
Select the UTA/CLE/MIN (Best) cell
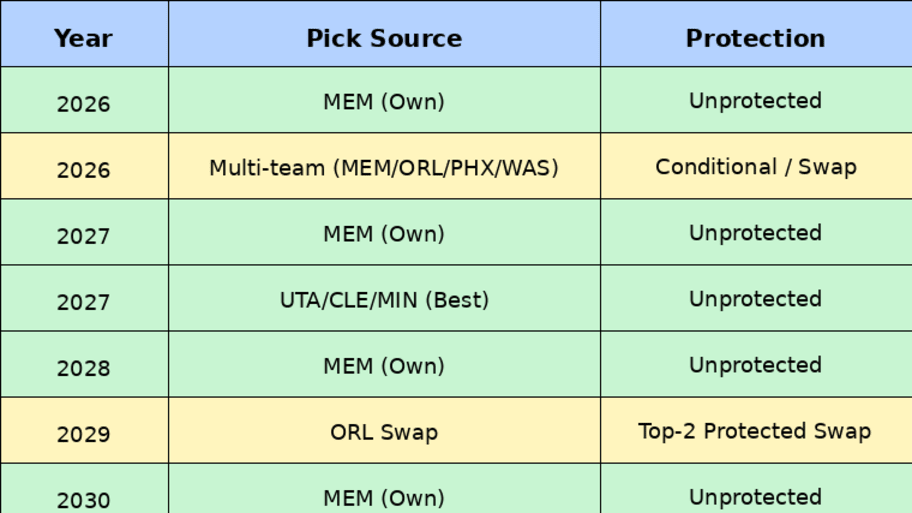pyautogui.click(x=384, y=299)
